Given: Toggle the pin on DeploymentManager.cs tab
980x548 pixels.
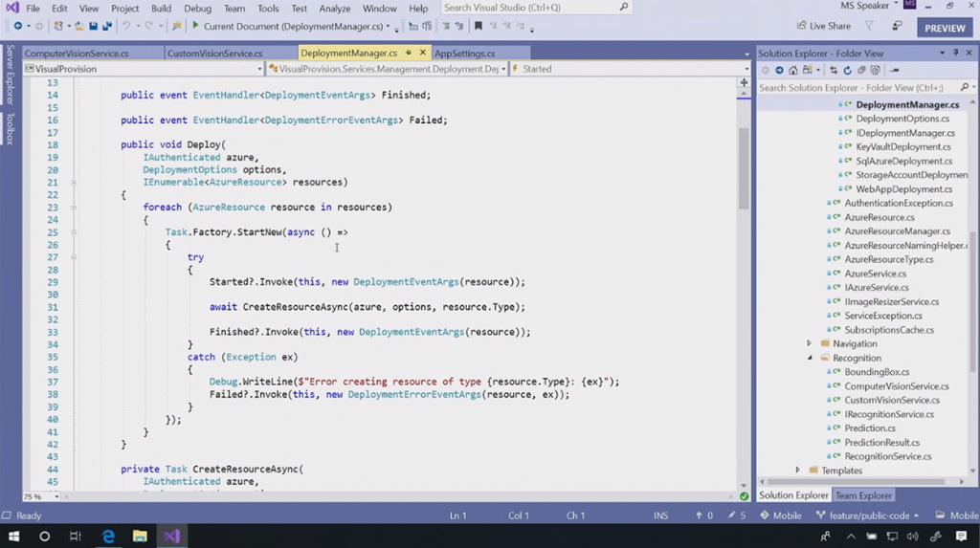Looking at the screenshot, I should 409,54.
